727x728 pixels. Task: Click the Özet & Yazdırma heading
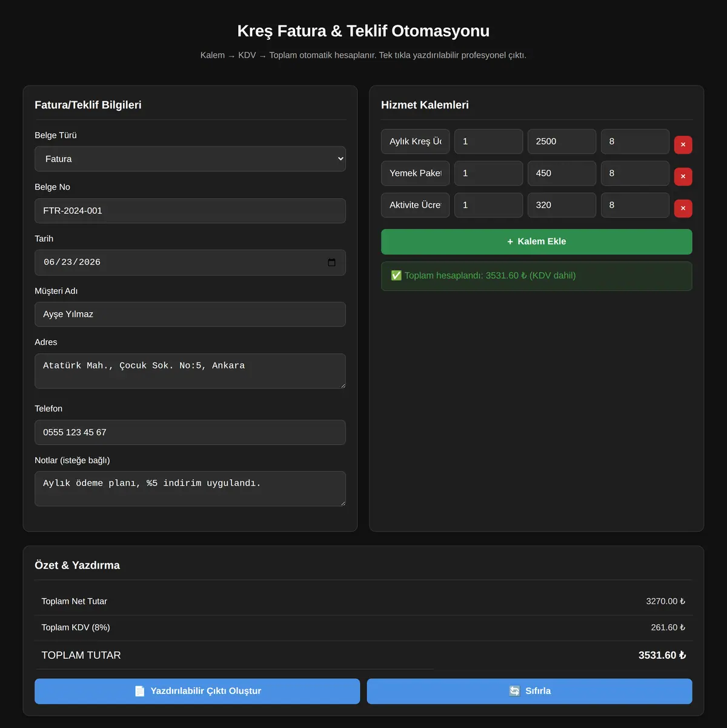(77, 565)
